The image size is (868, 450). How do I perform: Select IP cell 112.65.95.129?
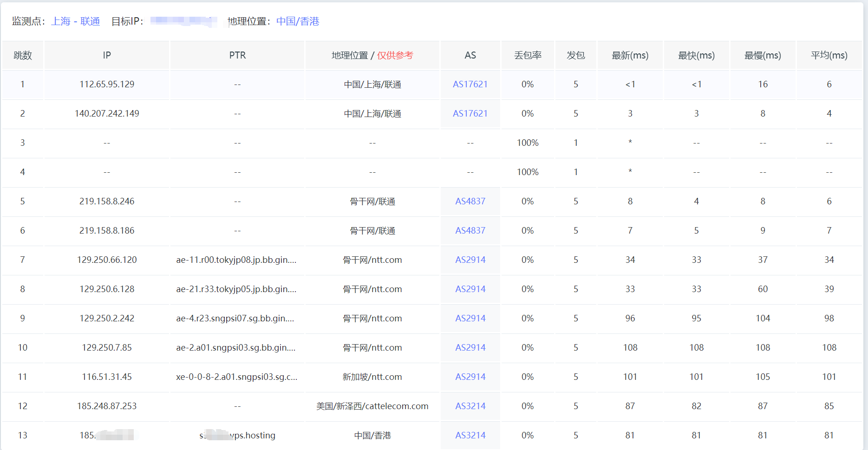pyautogui.click(x=107, y=84)
